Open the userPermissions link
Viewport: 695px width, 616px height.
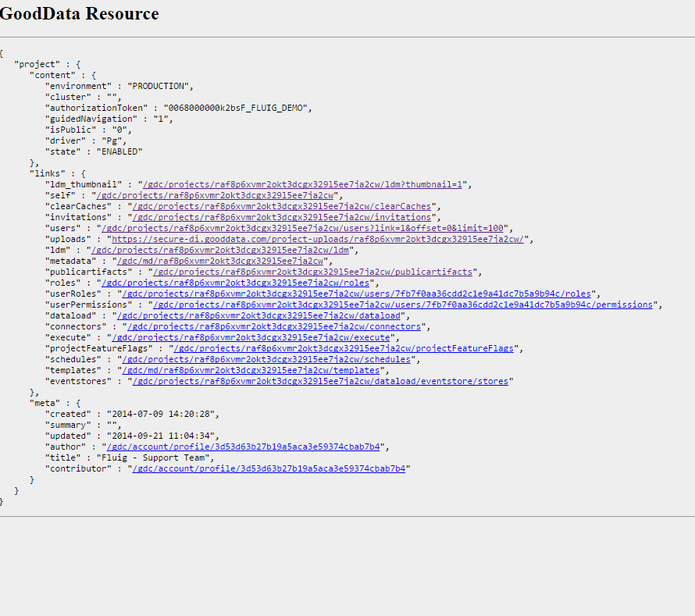(403, 305)
